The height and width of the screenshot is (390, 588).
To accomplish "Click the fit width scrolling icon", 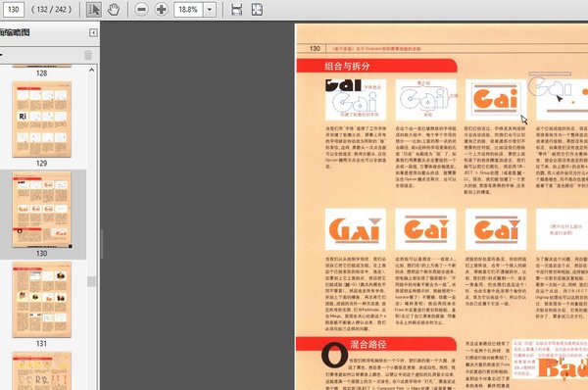I will (236, 10).
